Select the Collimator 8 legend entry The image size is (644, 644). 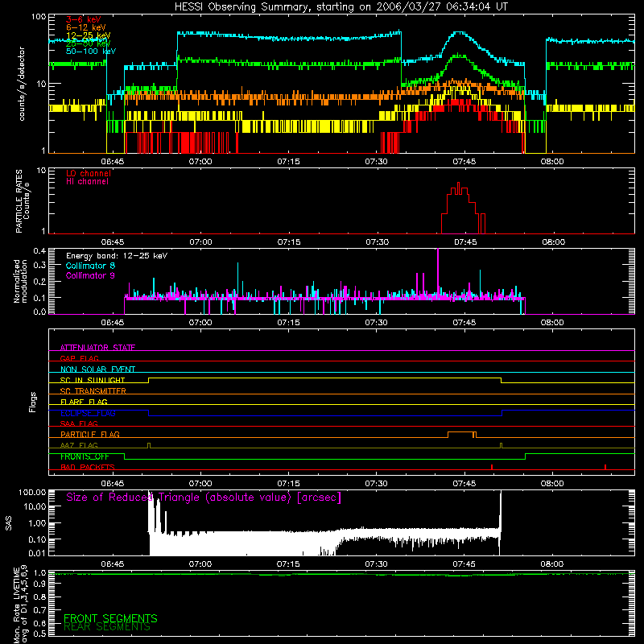click(90, 266)
